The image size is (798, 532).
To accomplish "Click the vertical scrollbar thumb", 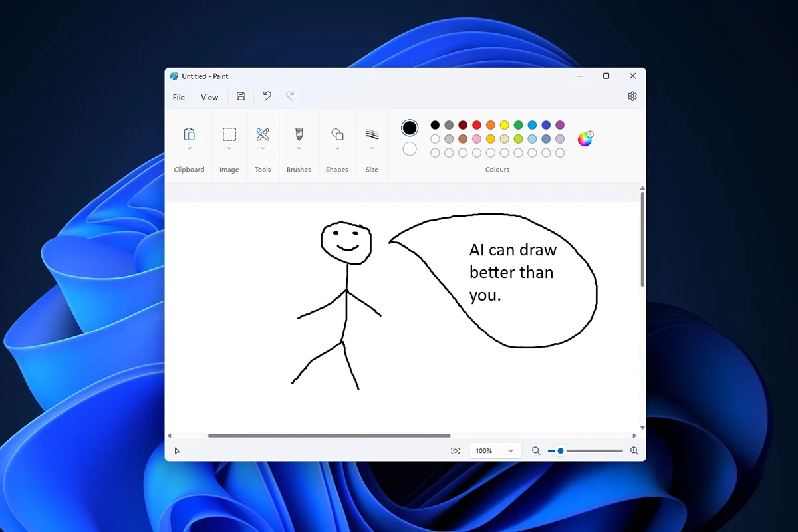I will tap(642, 240).
